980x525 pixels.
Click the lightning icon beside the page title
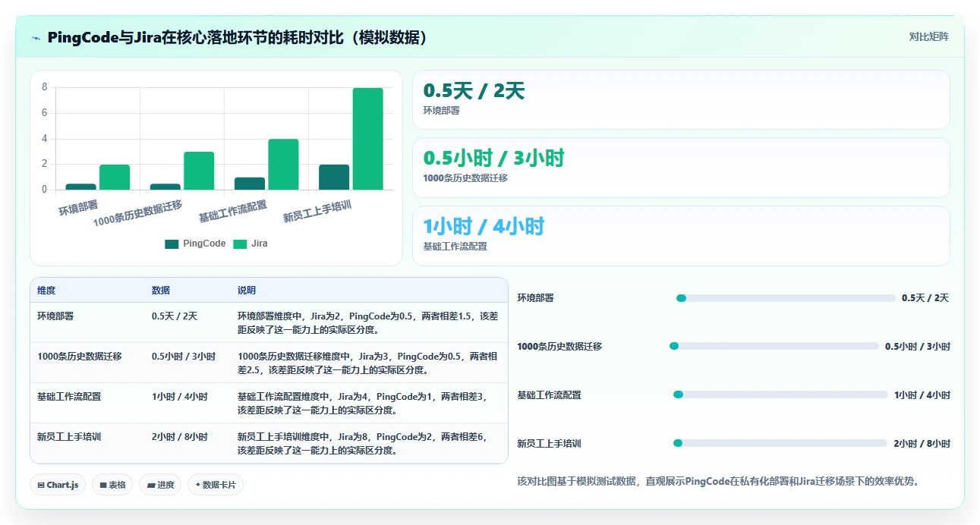point(36,38)
